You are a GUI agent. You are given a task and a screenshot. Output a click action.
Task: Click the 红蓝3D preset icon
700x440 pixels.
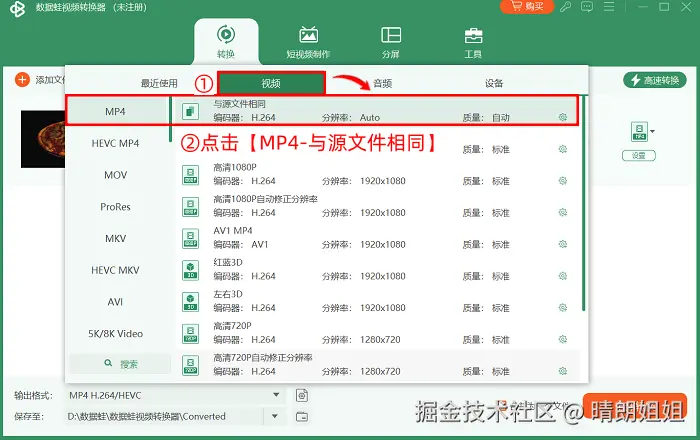tap(191, 270)
